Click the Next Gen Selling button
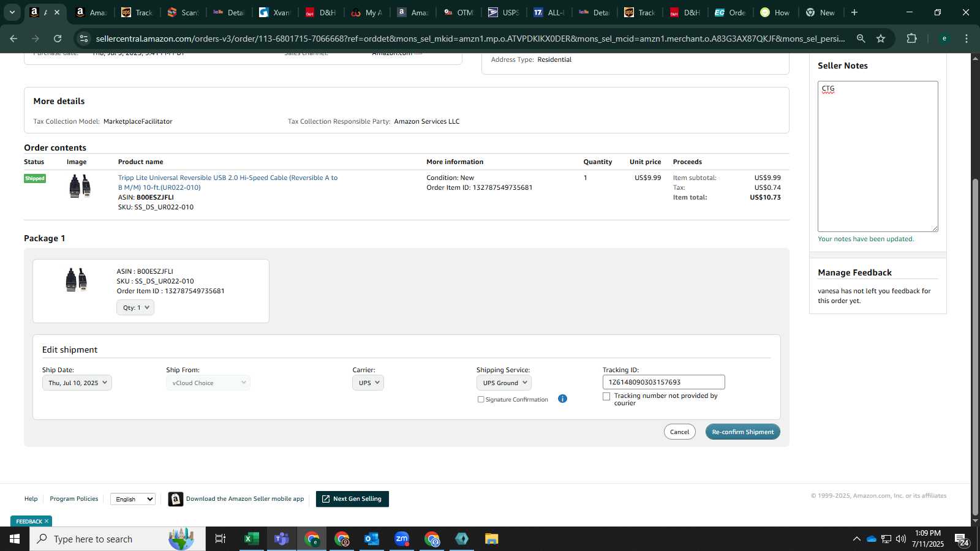980x551 pixels. [x=352, y=499]
